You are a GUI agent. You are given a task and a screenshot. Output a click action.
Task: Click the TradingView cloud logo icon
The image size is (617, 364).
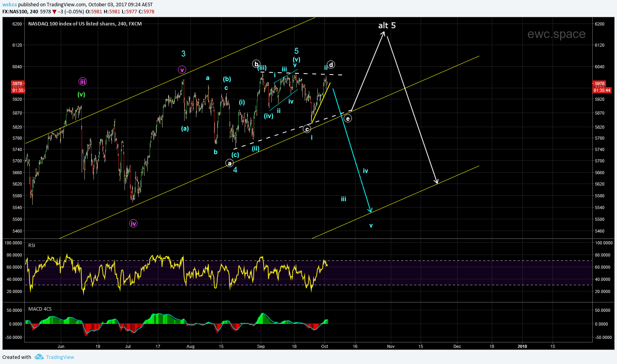[39, 357]
